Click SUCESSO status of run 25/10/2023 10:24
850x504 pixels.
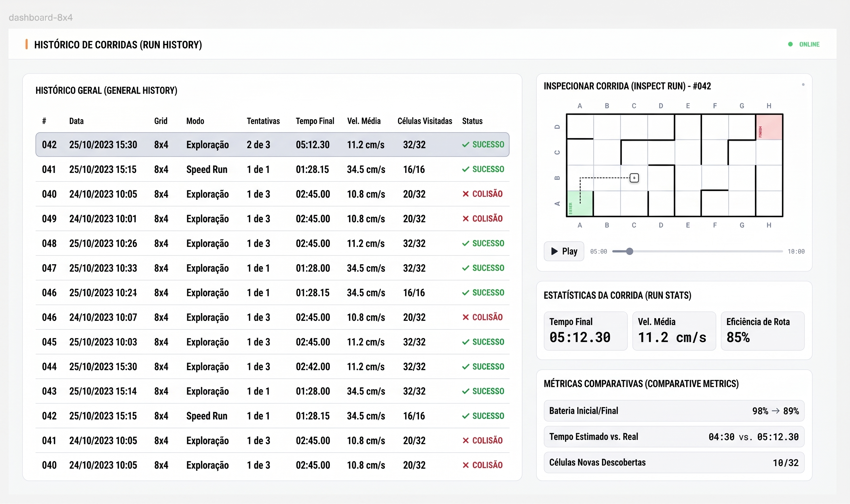click(x=483, y=292)
